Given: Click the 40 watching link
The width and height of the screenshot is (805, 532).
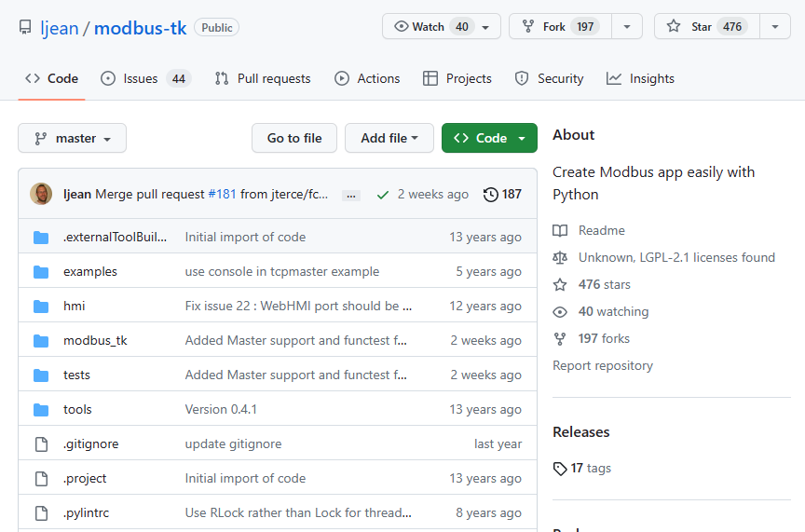Looking at the screenshot, I should point(601,312).
